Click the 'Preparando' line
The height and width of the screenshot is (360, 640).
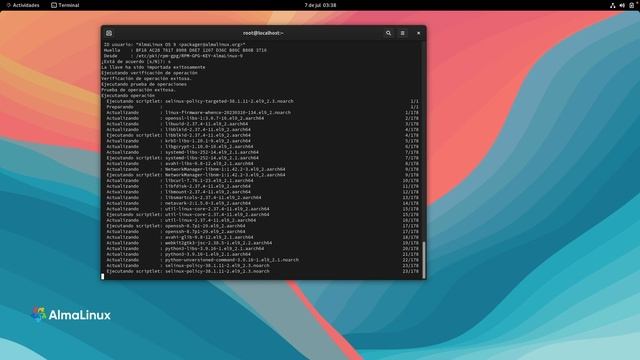[x=262, y=107]
